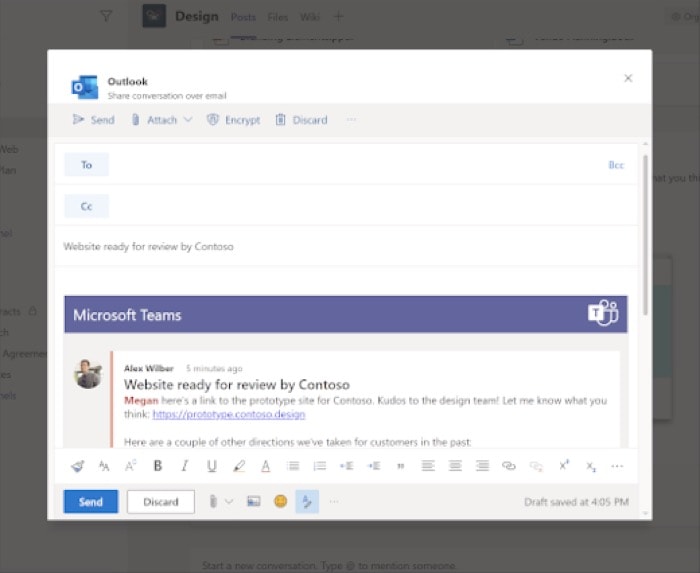Add a tab with plus icon in Teams
This screenshot has height=573, width=700.
point(338,17)
